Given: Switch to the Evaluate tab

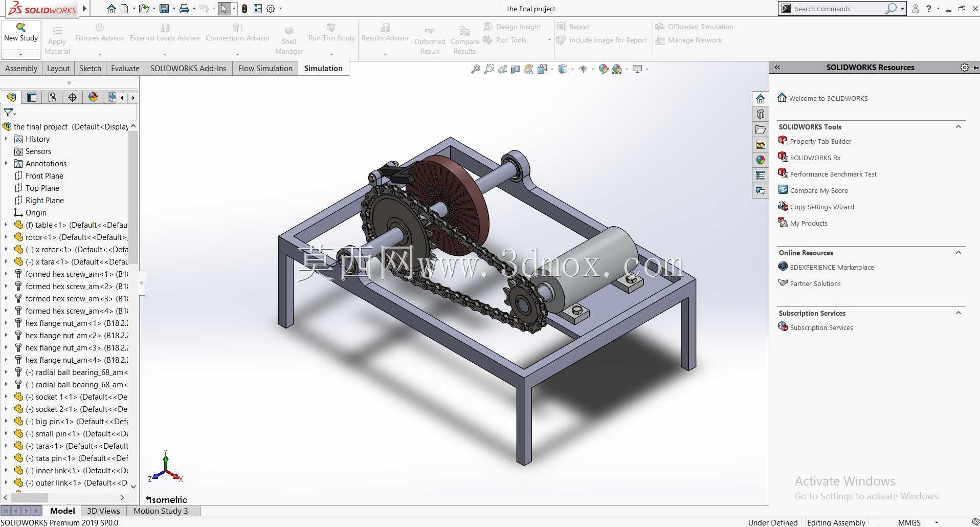Looking at the screenshot, I should pyautogui.click(x=125, y=69).
